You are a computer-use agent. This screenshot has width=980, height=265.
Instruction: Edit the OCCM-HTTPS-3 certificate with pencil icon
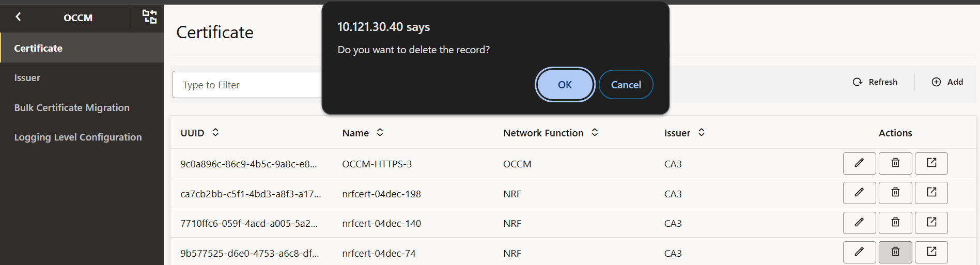(859, 163)
